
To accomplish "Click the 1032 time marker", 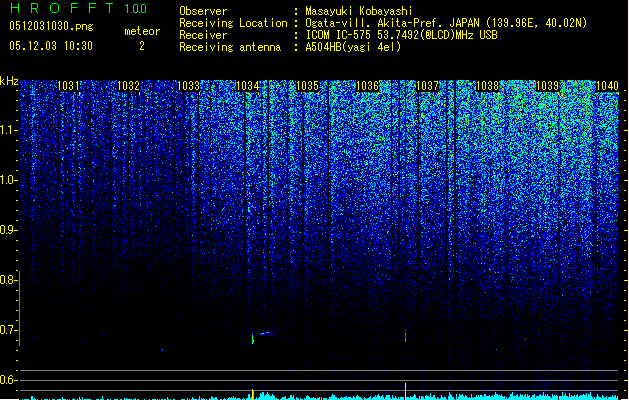I will 128,85.
